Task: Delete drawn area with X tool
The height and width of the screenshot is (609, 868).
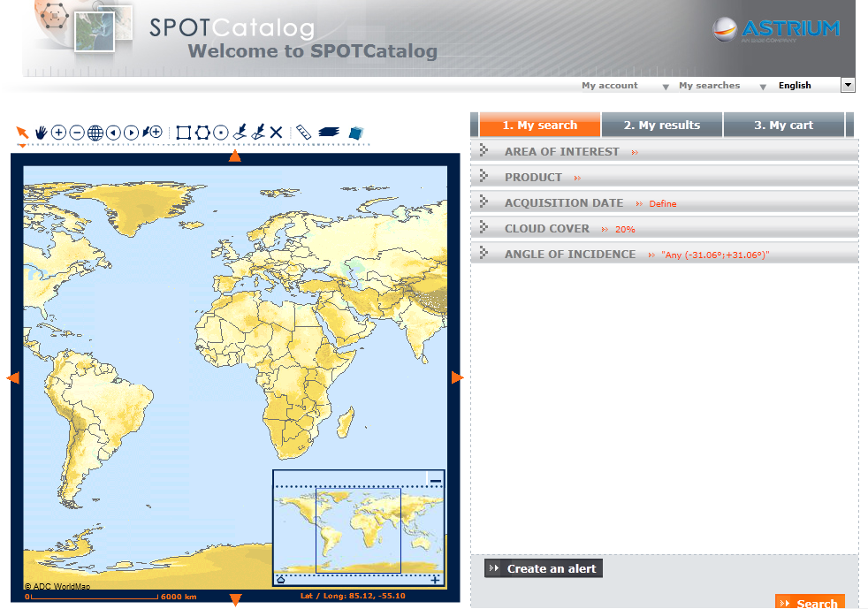Action: click(277, 133)
